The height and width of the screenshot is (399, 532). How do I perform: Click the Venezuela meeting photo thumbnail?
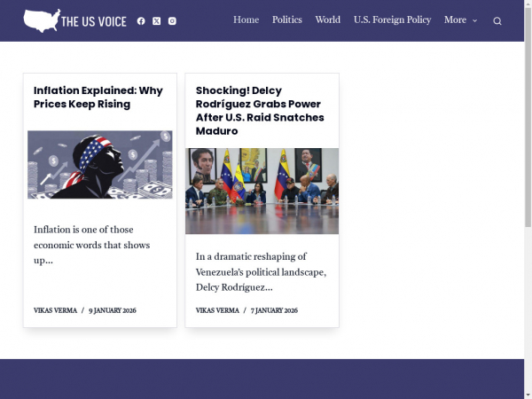(x=262, y=191)
